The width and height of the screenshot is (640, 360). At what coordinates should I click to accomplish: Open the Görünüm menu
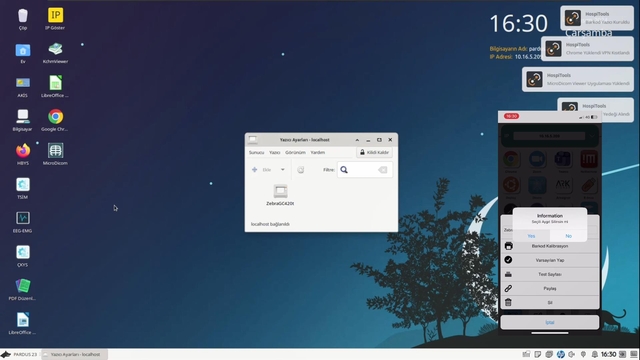pos(295,152)
